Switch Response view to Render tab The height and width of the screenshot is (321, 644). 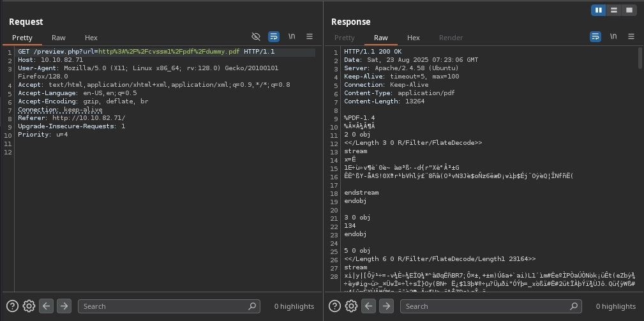coord(451,38)
